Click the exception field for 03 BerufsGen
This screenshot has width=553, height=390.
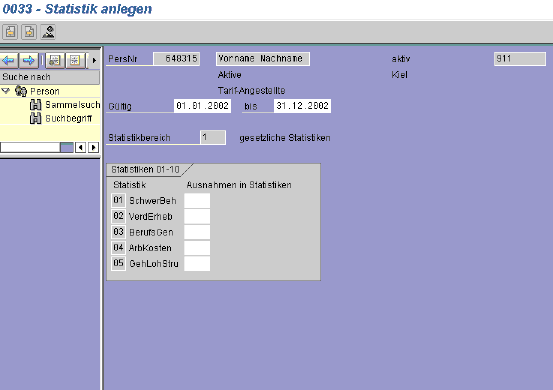tap(197, 232)
